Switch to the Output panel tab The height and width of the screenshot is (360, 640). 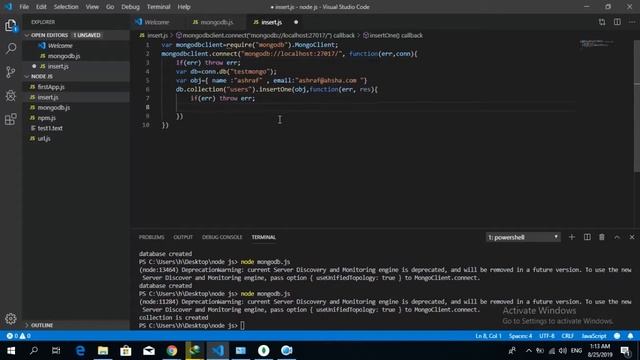(x=183, y=237)
